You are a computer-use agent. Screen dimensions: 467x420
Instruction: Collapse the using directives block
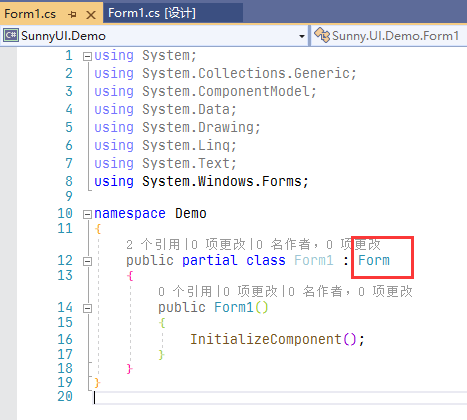(87, 56)
